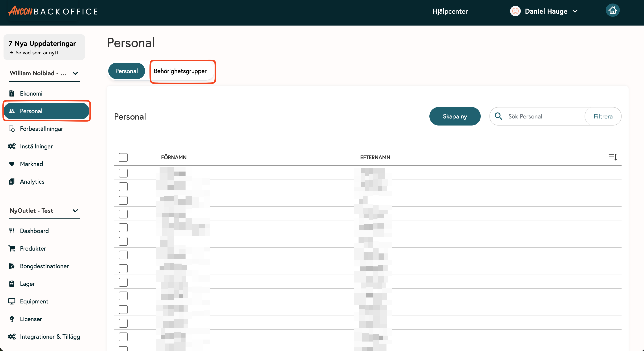Screen dimensions: 644x351
Task: Check the ninth staff row checkbox
Action: pyautogui.click(x=123, y=282)
